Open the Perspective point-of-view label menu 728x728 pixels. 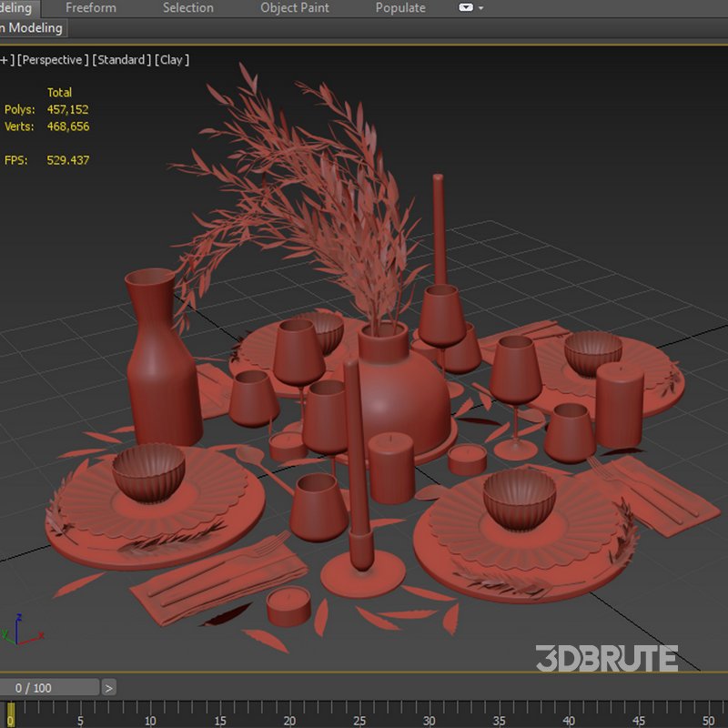click(x=52, y=59)
